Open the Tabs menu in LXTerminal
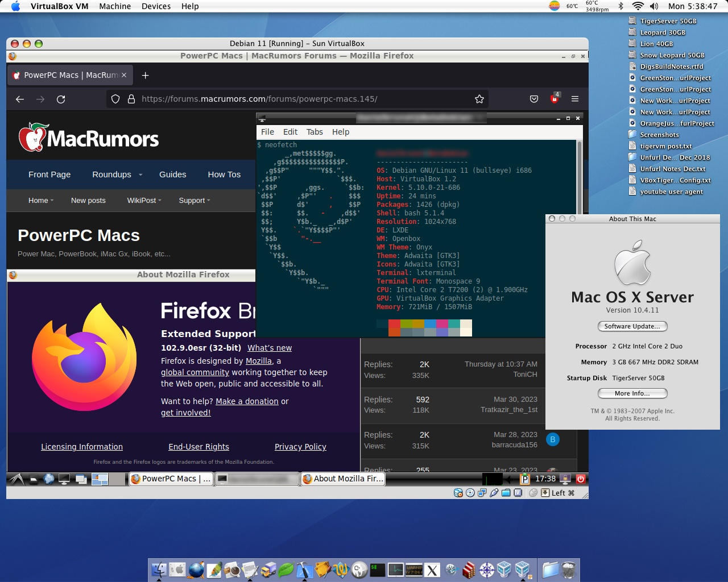 pos(315,132)
